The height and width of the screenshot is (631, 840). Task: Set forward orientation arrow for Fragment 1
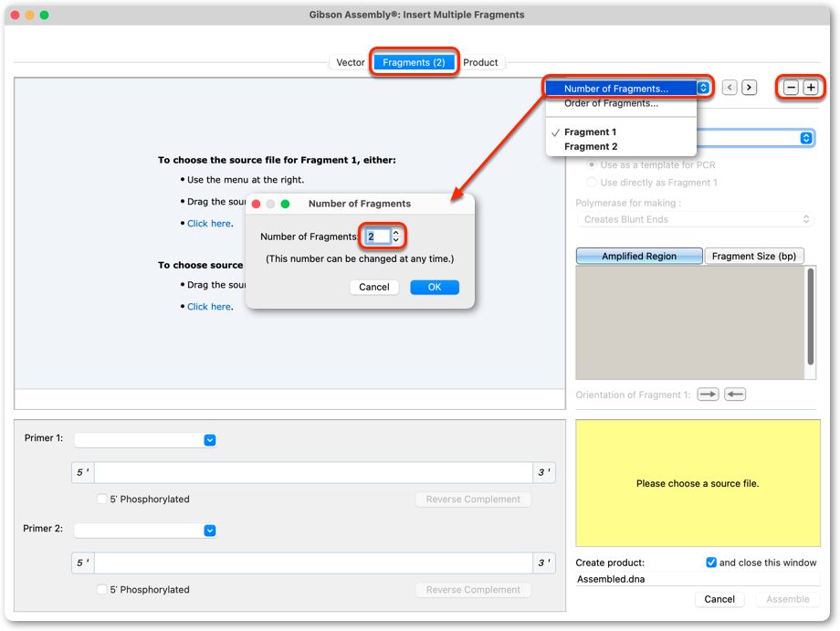click(708, 394)
